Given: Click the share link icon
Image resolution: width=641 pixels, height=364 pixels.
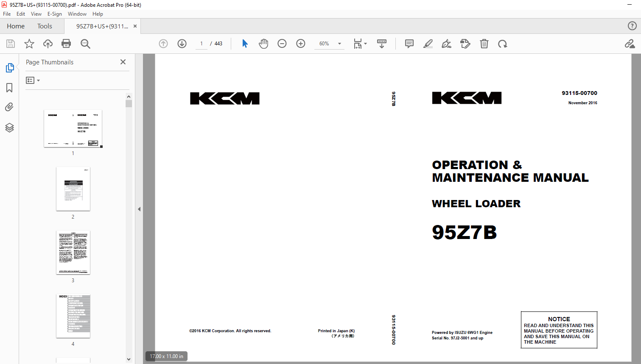Looking at the screenshot, I should (x=630, y=44).
